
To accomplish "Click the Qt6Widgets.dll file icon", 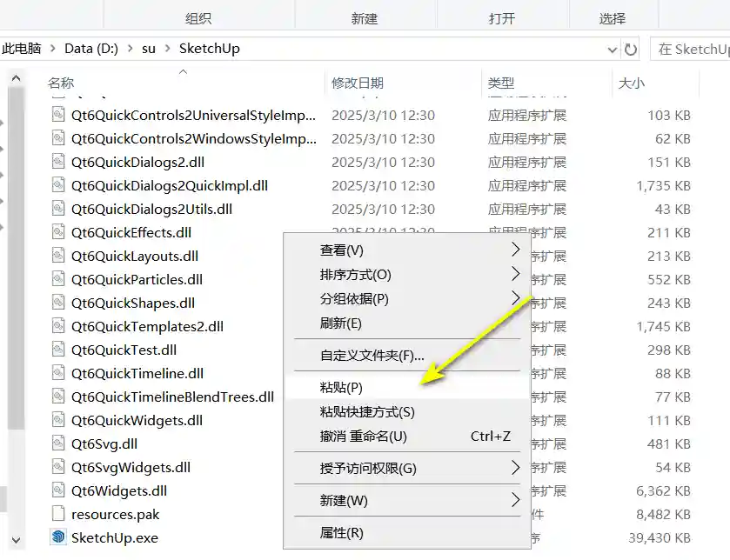I will click(x=58, y=490).
